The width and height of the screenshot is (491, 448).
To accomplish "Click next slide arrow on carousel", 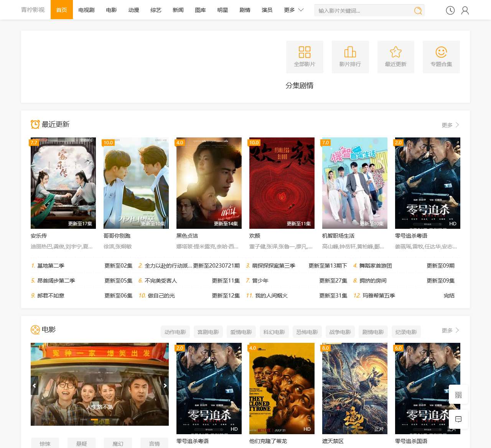I will click(165, 385).
